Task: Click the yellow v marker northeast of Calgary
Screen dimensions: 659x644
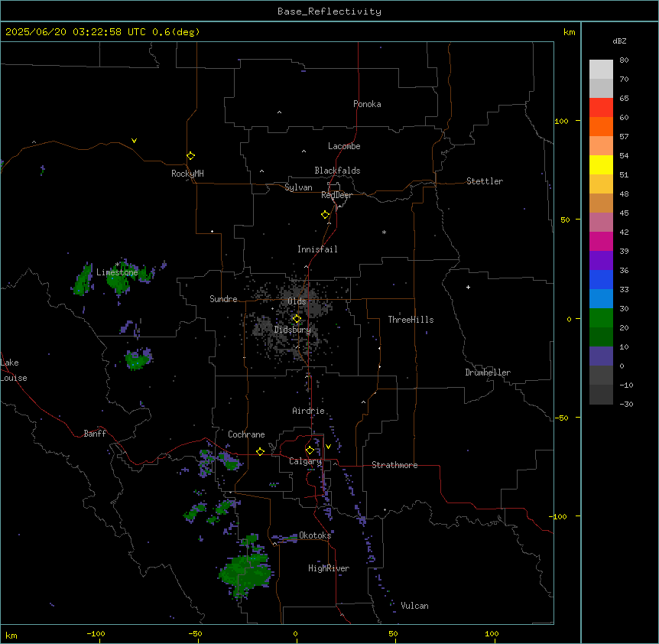Action: pyautogui.click(x=328, y=447)
